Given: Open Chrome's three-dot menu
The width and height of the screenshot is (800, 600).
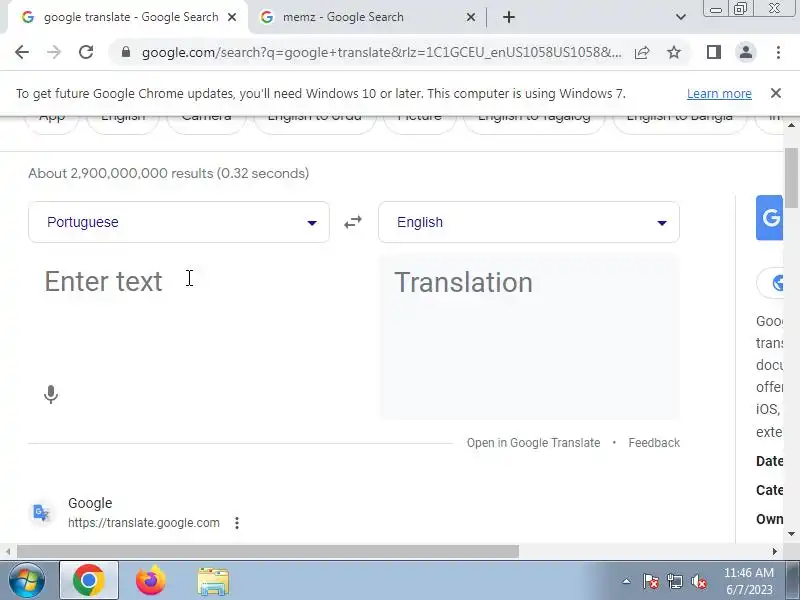Looking at the screenshot, I should pos(778,52).
